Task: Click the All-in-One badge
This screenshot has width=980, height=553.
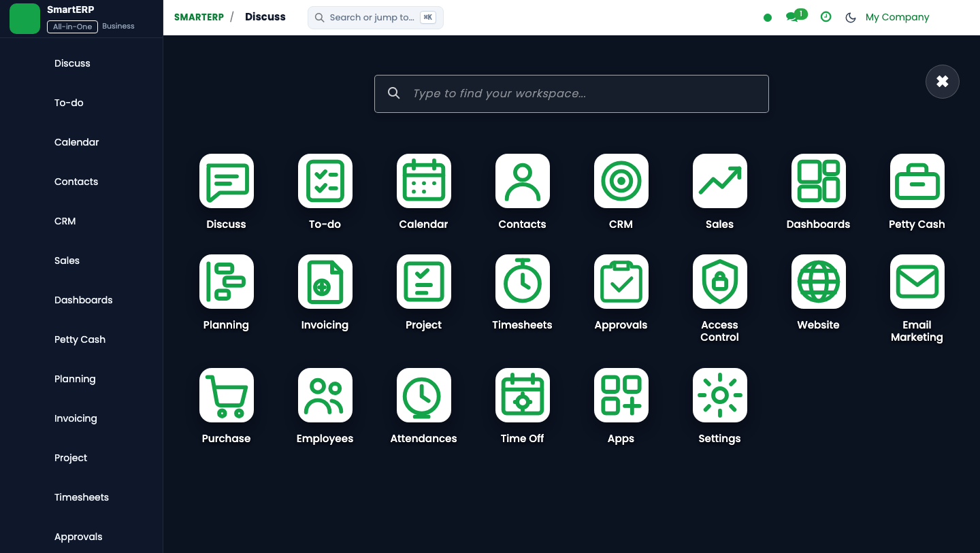Action: tap(72, 27)
